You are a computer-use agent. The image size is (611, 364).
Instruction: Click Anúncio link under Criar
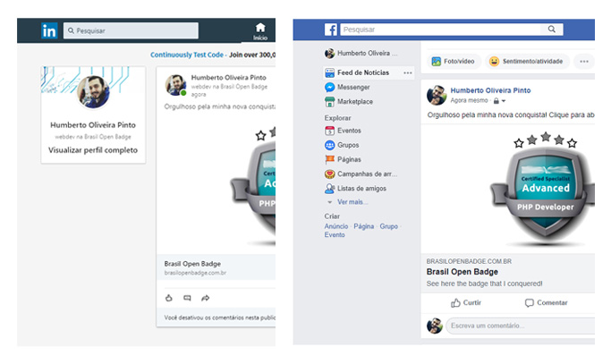tap(336, 226)
